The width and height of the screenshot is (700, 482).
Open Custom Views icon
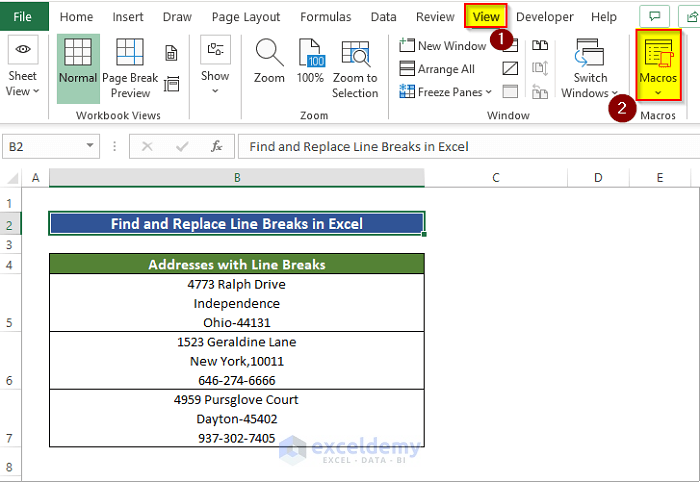pos(171,84)
